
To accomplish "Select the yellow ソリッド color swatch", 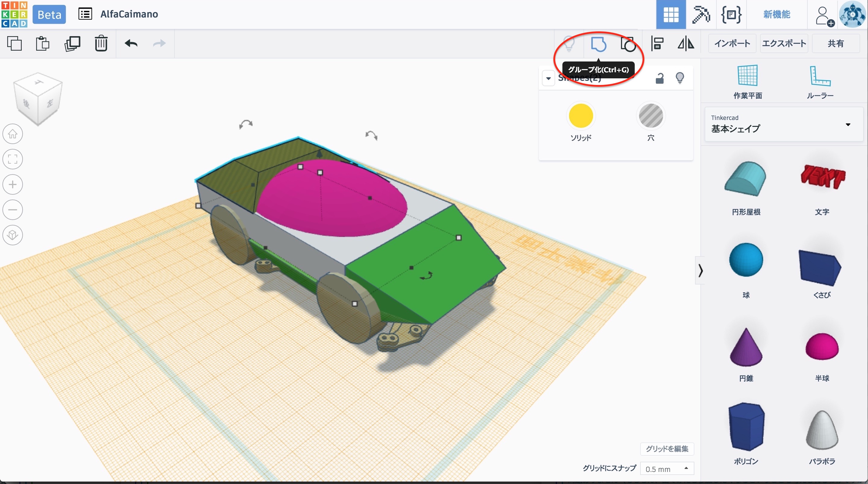I will pos(580,116).
